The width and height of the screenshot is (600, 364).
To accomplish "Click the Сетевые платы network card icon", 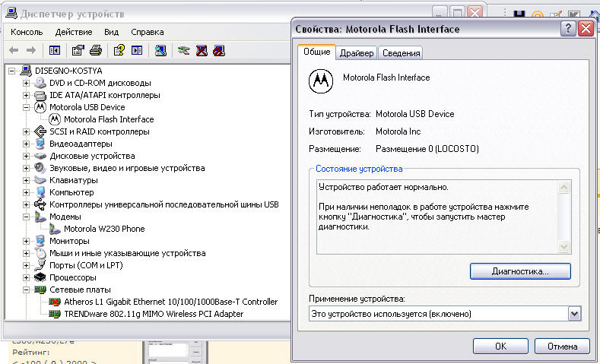I will point(40,290).
